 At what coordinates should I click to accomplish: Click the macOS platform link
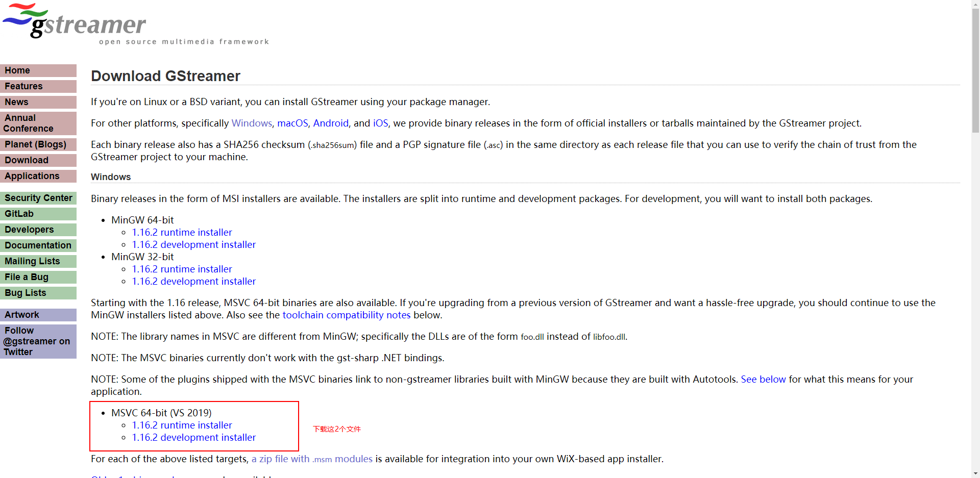coord(292,123)
